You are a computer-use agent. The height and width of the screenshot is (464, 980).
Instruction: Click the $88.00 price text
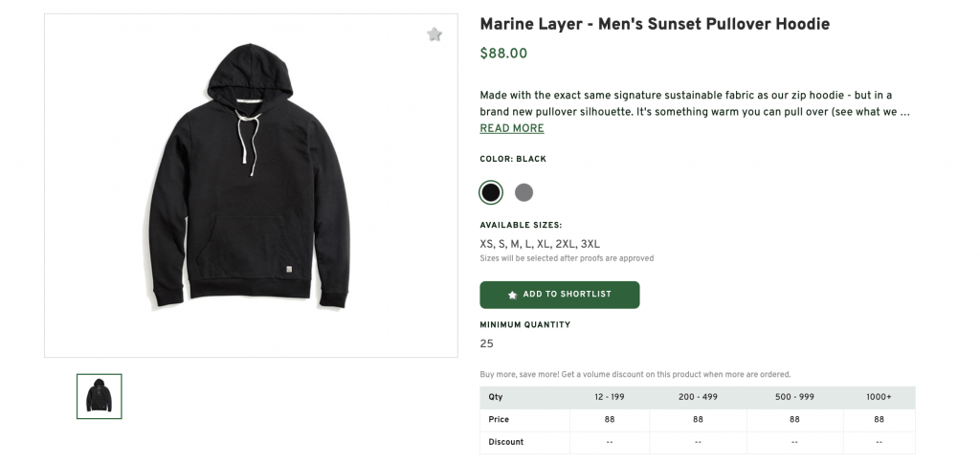coord(503,54)
